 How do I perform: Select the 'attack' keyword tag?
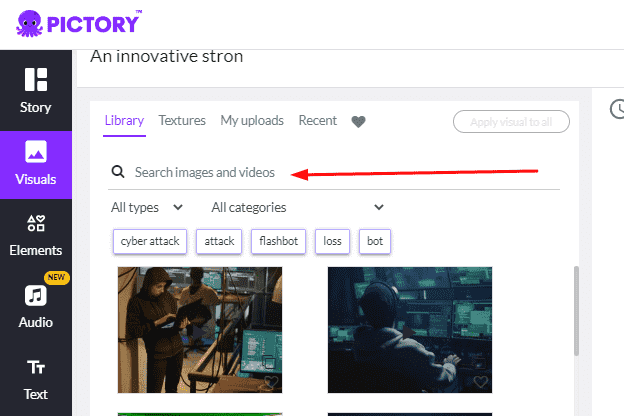219,241
